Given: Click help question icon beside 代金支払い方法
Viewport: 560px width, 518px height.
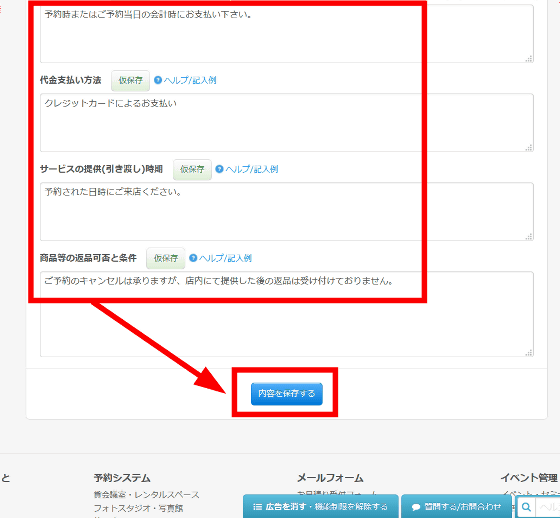Looking at the screenshot, I should pyautogui.click(x=158, y=80).
